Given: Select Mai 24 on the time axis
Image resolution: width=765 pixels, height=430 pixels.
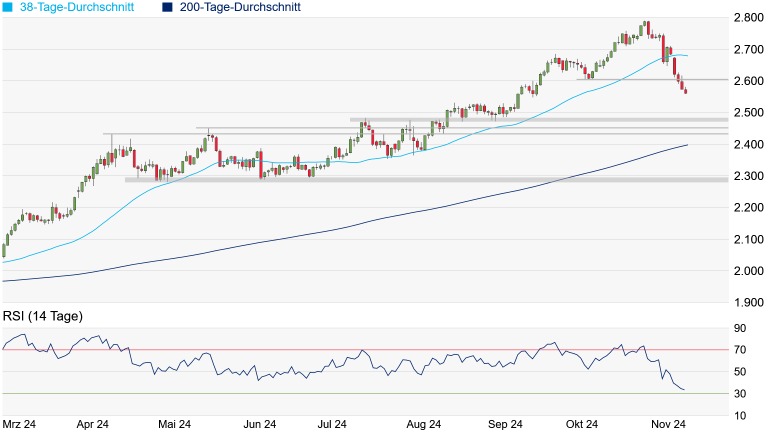Looking at the screenshot, I should pyautogui.click(x=176, y=424).
